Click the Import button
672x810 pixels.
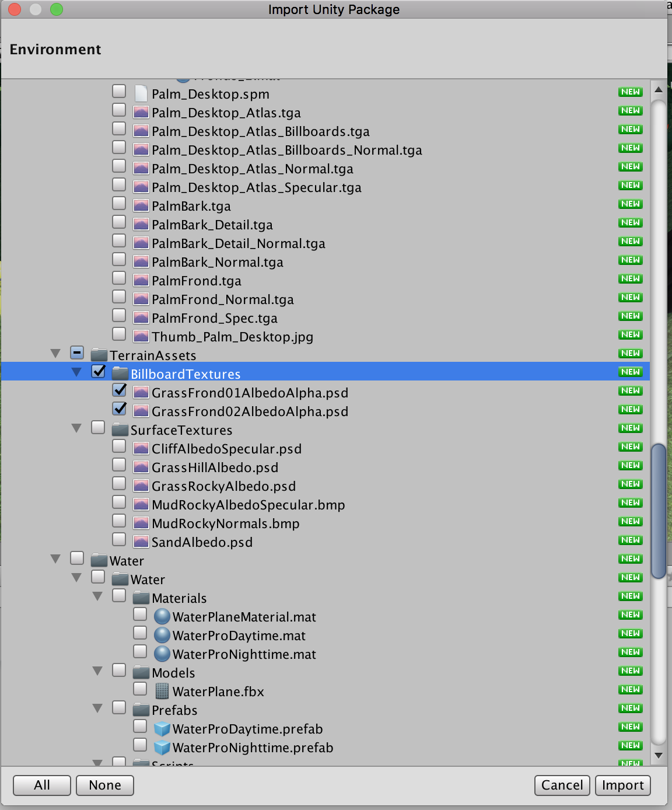pyautogui.click(x=623, y=785)
